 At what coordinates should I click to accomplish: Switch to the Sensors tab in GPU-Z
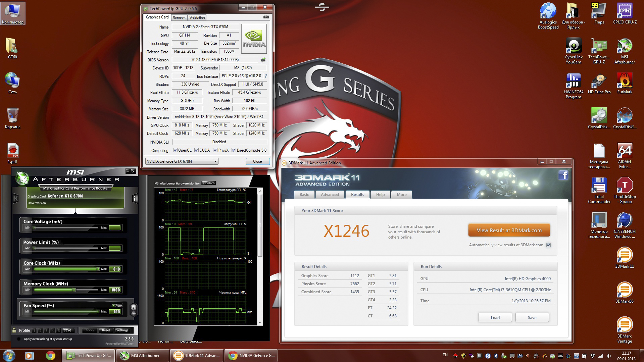coord(179,18)
